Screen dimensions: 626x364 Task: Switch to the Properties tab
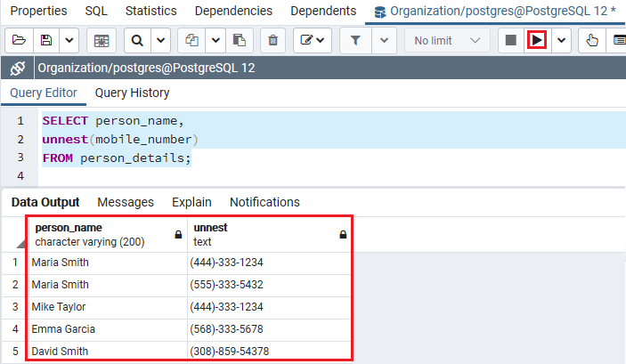click(x=38, y=11)
